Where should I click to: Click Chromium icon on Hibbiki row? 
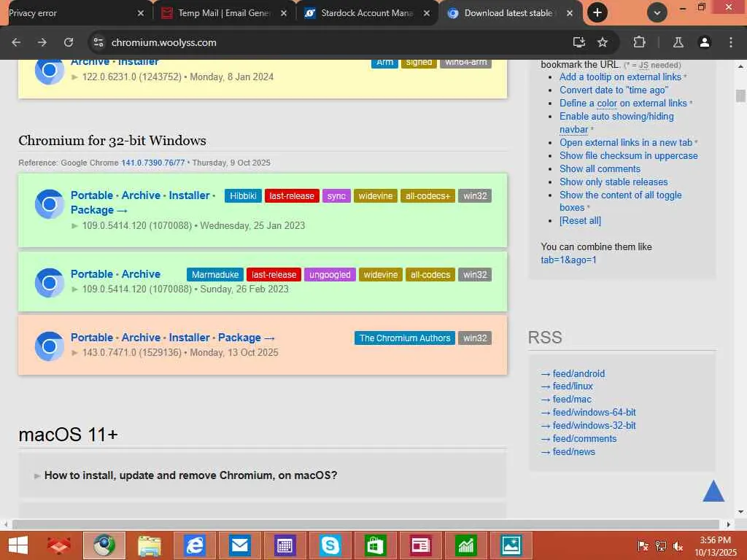(49, 204)
